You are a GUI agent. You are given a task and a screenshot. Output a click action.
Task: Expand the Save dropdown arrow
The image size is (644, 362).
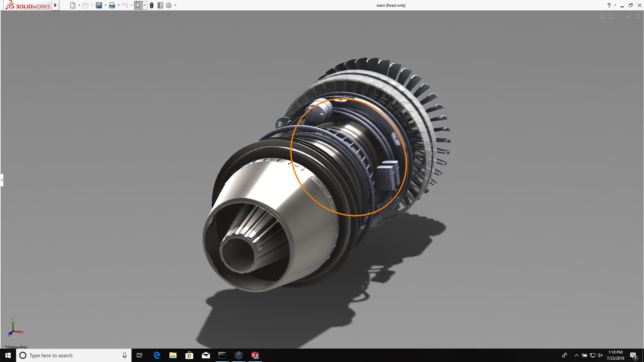(105, 5)
